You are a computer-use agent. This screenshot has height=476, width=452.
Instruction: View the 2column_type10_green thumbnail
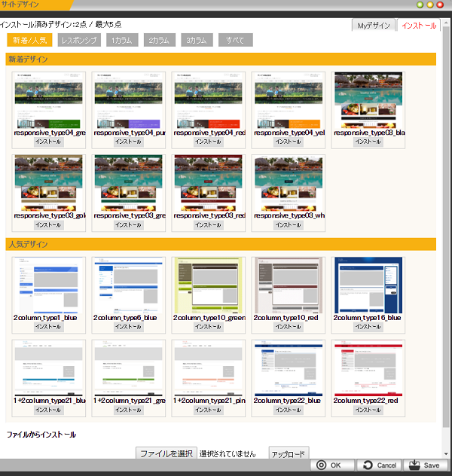(209, 285)
